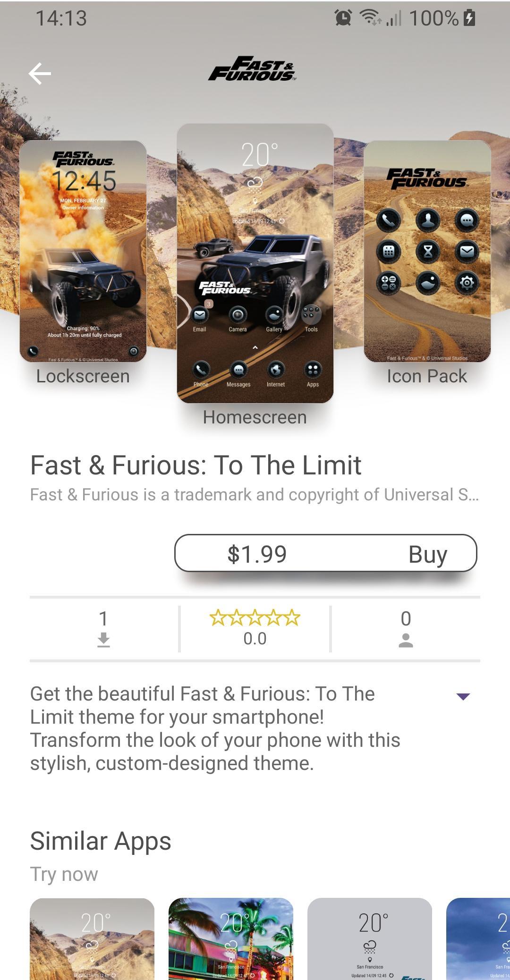
Task: Tap the Similar Apps heading
Action: [101, 841]
